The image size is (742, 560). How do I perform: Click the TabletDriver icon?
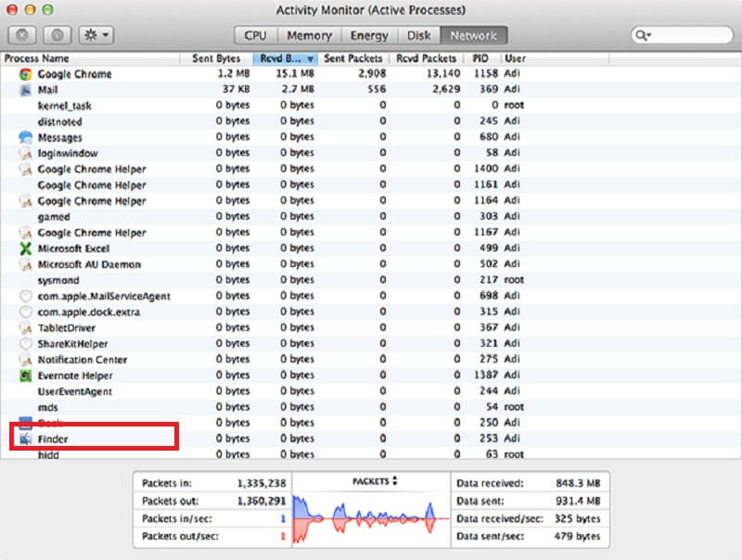(26, 328)
